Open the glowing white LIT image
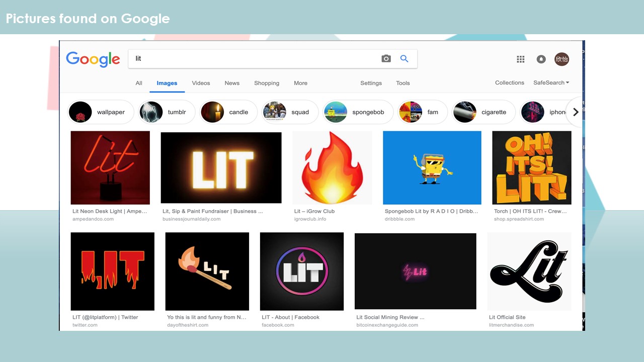The width and height of the screenshot is (644, 362). 221,167
